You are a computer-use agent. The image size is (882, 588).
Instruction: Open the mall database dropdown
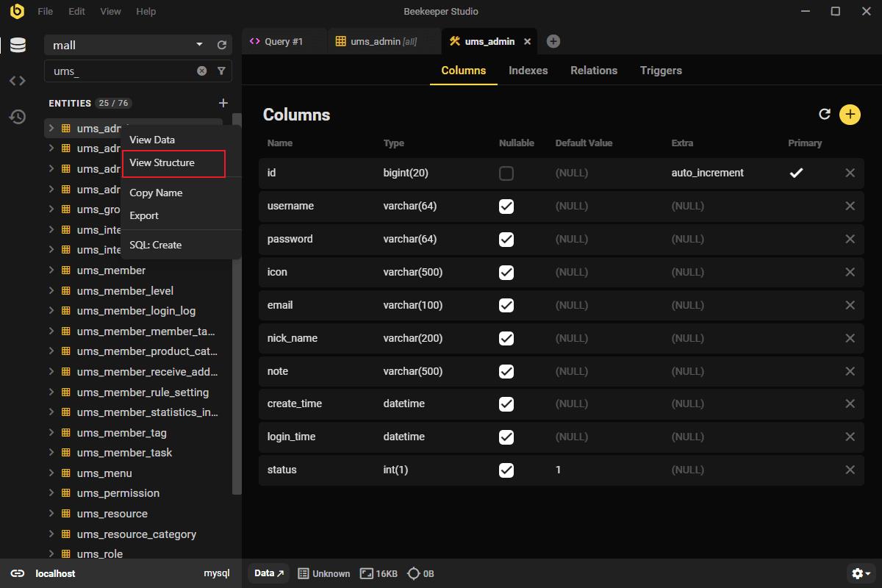pos(199,45)
